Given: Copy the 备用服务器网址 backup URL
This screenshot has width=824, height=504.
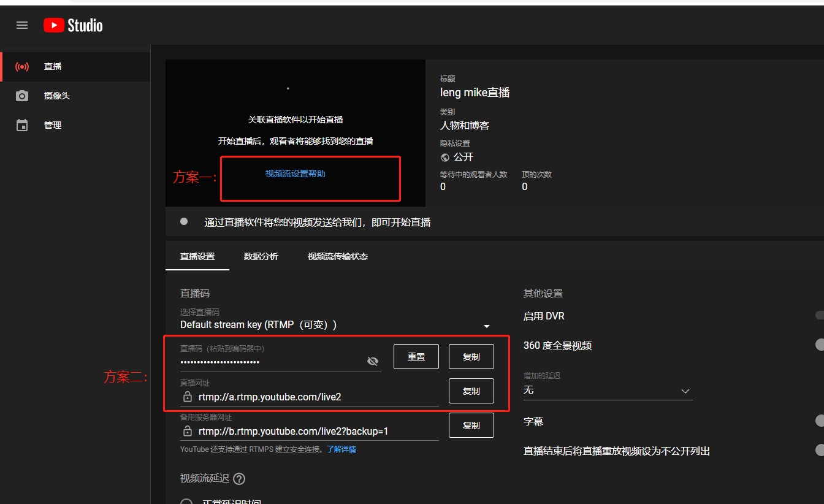Looking at the screenshot, I should pyautogui.click(x=471, y=426).
